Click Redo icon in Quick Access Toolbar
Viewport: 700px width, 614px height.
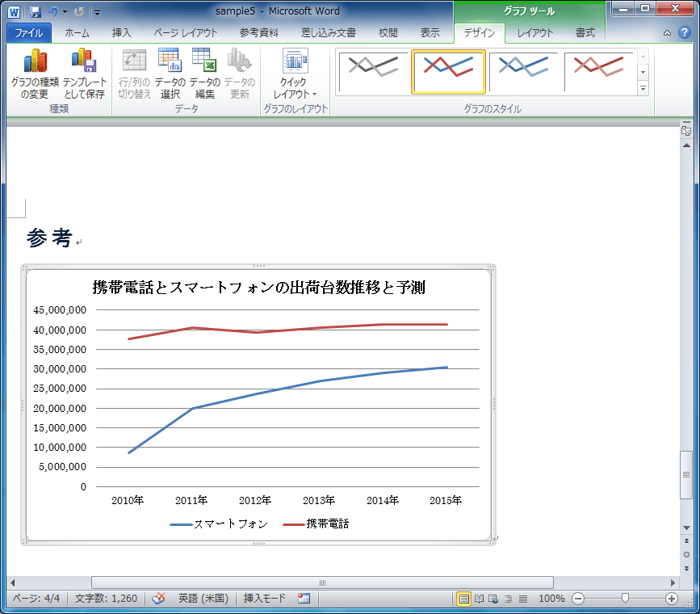click(x=79, y=12)
